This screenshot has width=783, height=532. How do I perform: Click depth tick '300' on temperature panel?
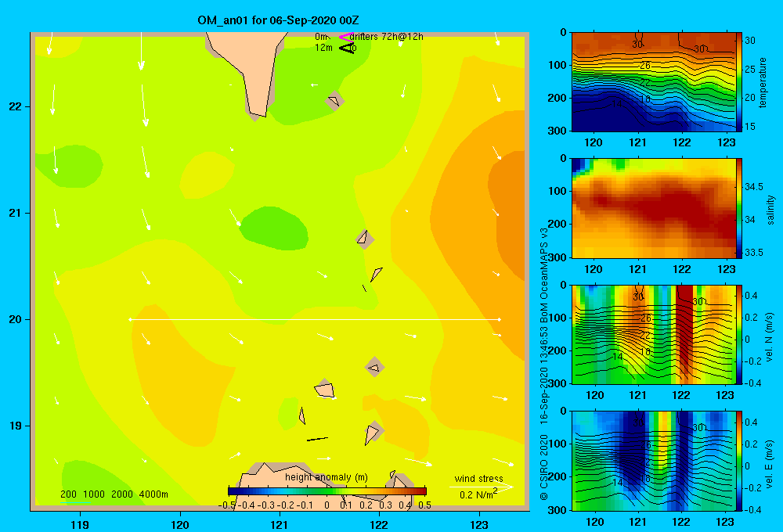pos(558,131)
